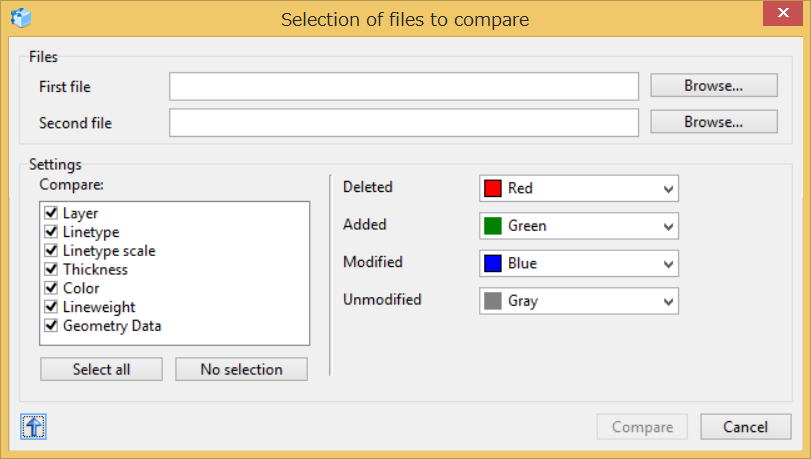Close the file comparison dialog
The image size is (811, 459).
pos(783,12)
